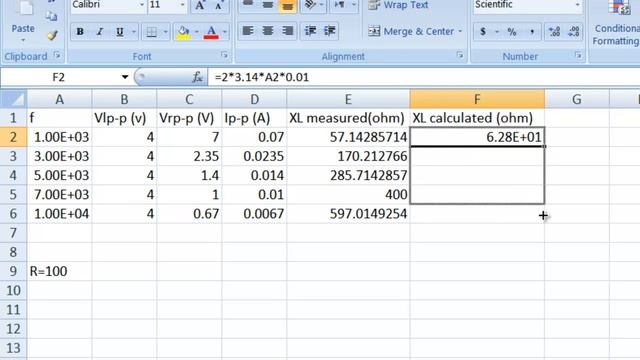The image size is (640, 360).
Task: Select the Format Painter brush
Action: click(52, 35)
